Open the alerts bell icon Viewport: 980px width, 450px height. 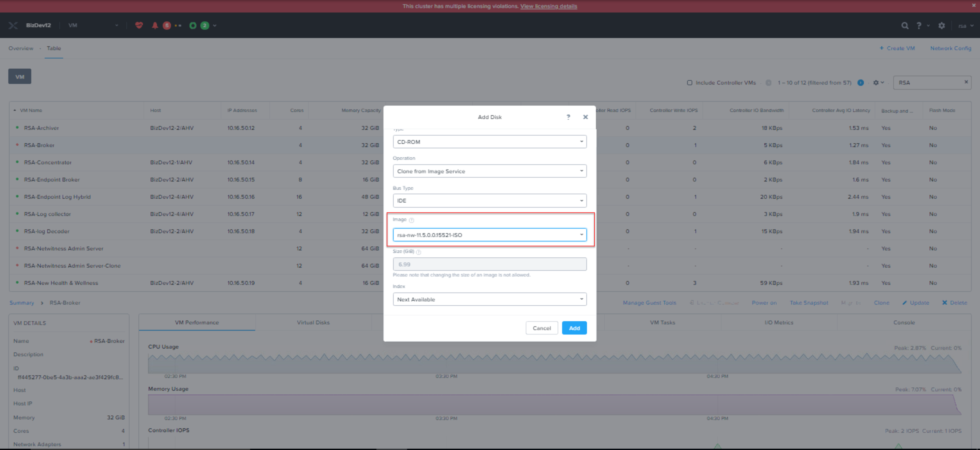(x=155, y=26)
